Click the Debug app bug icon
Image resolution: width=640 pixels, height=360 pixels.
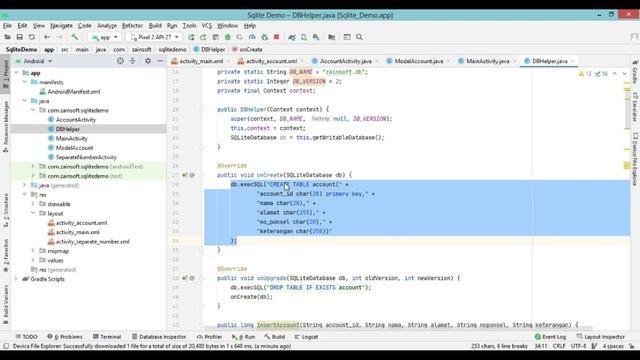click(228, 37)
